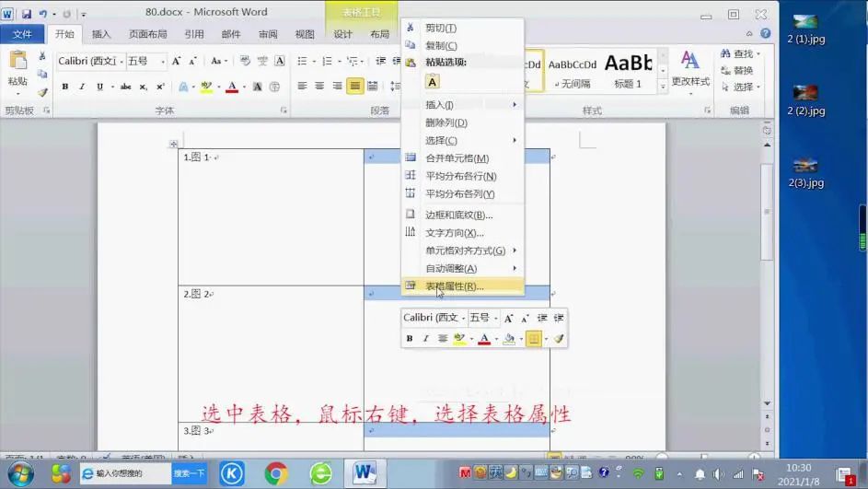Screen dimensions: 868x489
Task: Open Chrome from the taskbar
Action: pyautogui.click(x=275, y=473)
